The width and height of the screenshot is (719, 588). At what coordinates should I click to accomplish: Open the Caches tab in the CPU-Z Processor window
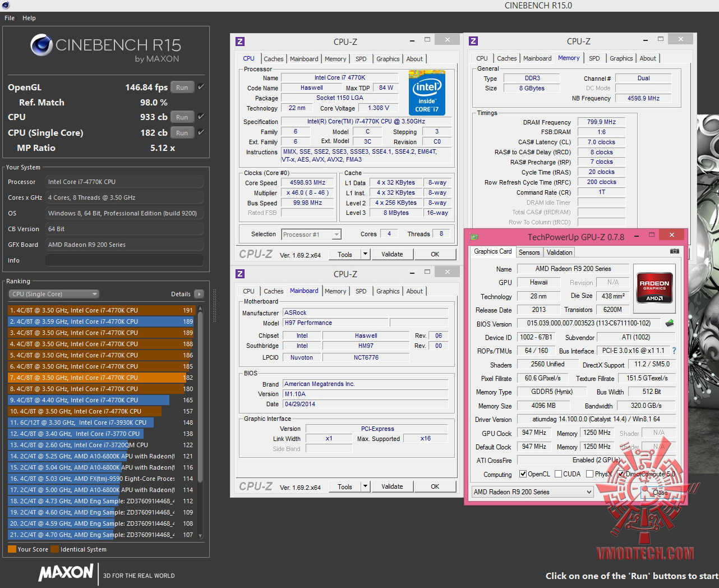click(274, 59)
